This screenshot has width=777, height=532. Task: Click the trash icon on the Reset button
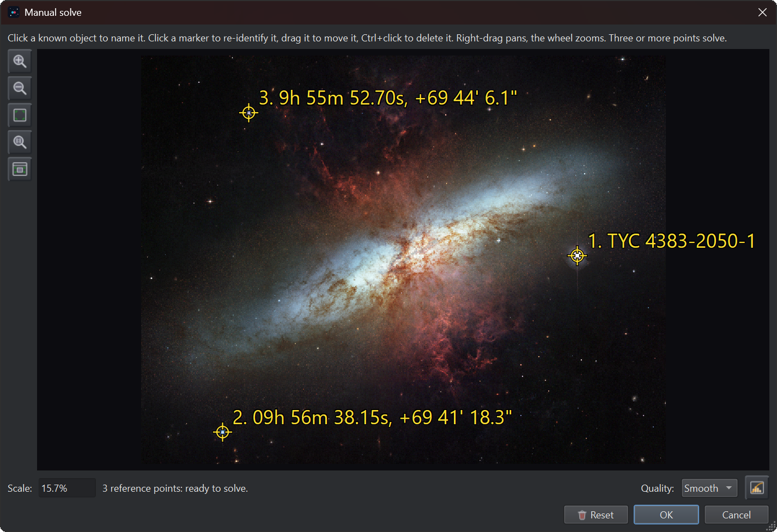pyautogui.click(x=582, y=515)
